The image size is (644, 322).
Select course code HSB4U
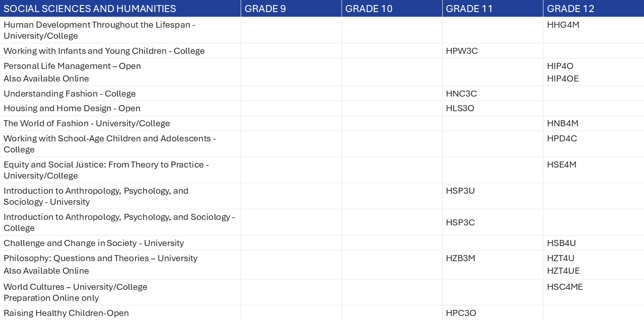[x=561, y=243]
